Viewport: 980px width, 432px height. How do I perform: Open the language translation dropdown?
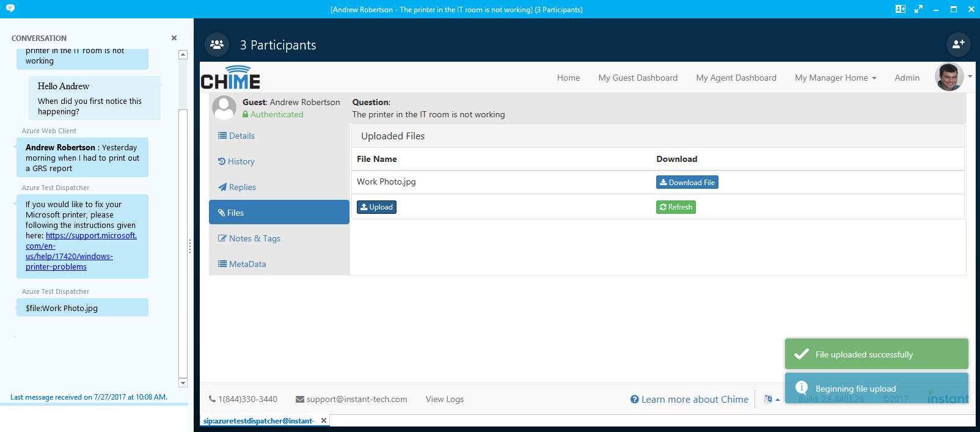(x=772, y=399)
